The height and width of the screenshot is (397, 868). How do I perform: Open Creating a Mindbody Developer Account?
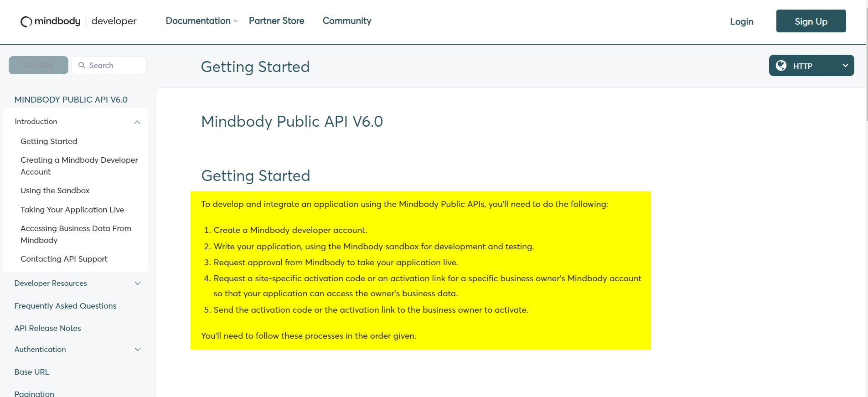(79, 166)
